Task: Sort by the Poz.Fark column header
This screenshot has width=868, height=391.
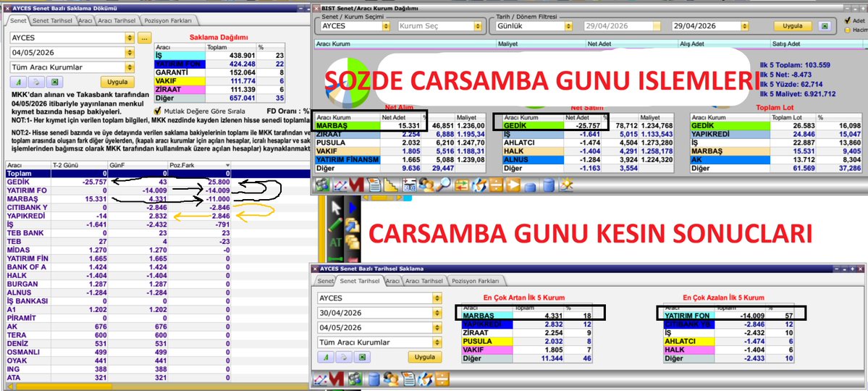Action: pyautogui.click(x=200, y=165)
